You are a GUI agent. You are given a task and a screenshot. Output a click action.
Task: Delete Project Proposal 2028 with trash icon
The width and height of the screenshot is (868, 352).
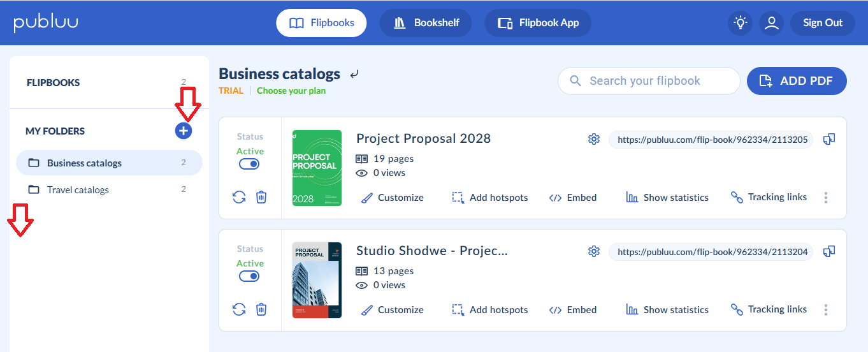[261, 197]
